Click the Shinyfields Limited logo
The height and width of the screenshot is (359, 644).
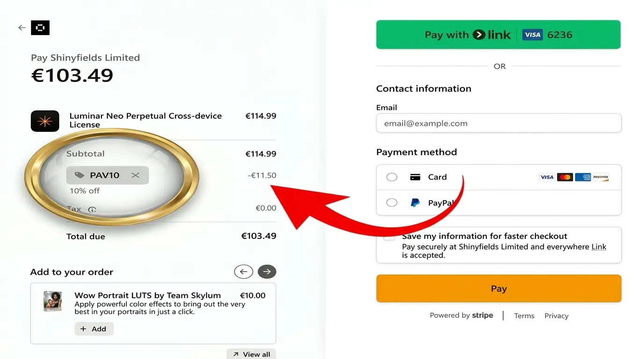pyautogui.click(x=40, y=27)
